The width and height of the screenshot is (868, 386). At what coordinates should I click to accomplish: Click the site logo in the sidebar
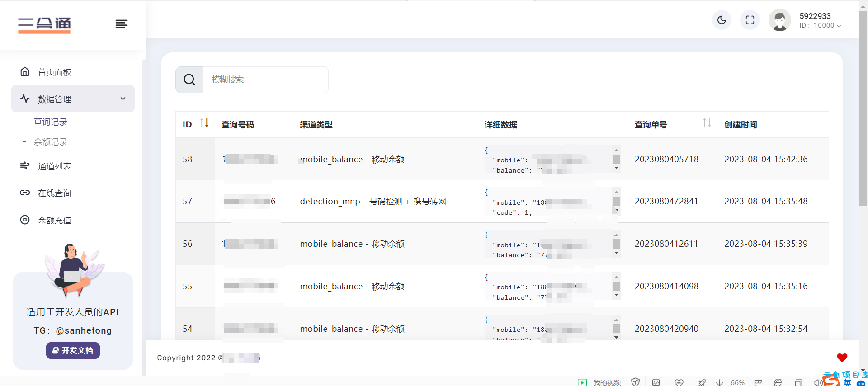pos(44,24)
